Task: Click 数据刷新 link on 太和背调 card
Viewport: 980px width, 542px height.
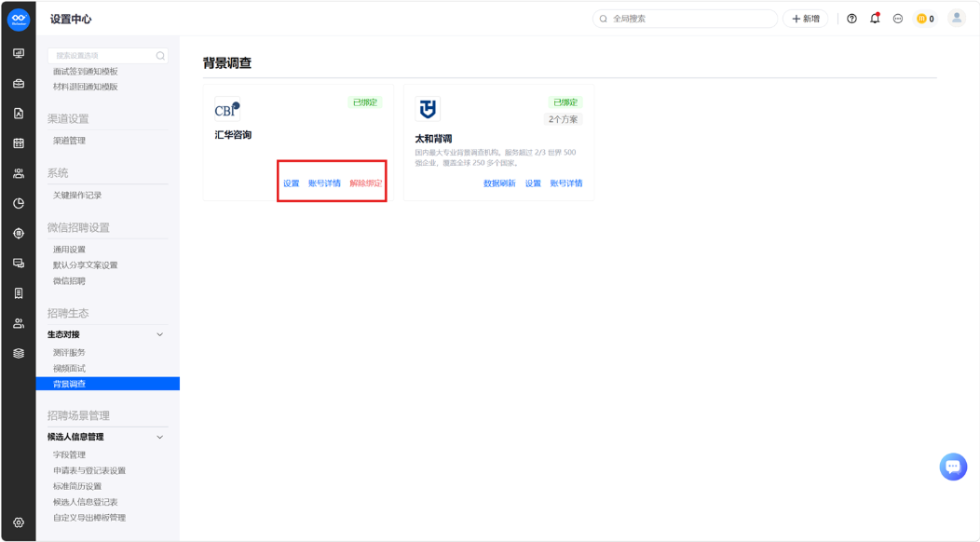Action: click(499, 183)
